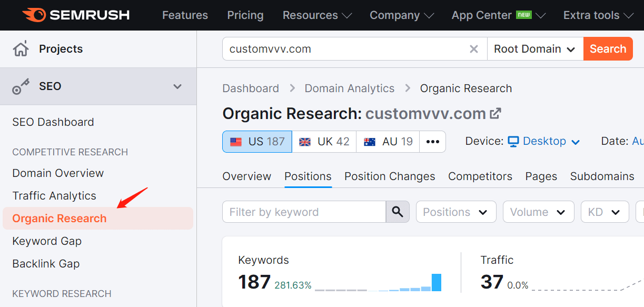Switch to Position Changes tab
The height and width of the screenshot is (307, 644).
(x=390, y=176)
